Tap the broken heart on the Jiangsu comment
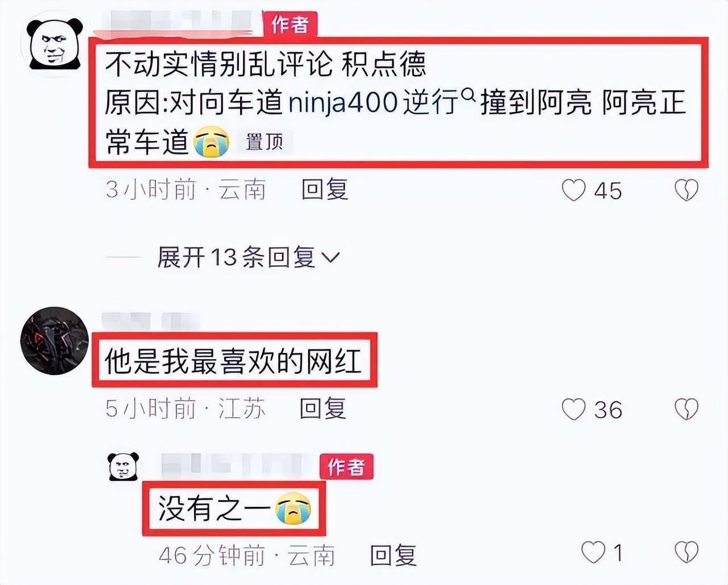This screenshot has width=728, height=585. coord(686,409)
